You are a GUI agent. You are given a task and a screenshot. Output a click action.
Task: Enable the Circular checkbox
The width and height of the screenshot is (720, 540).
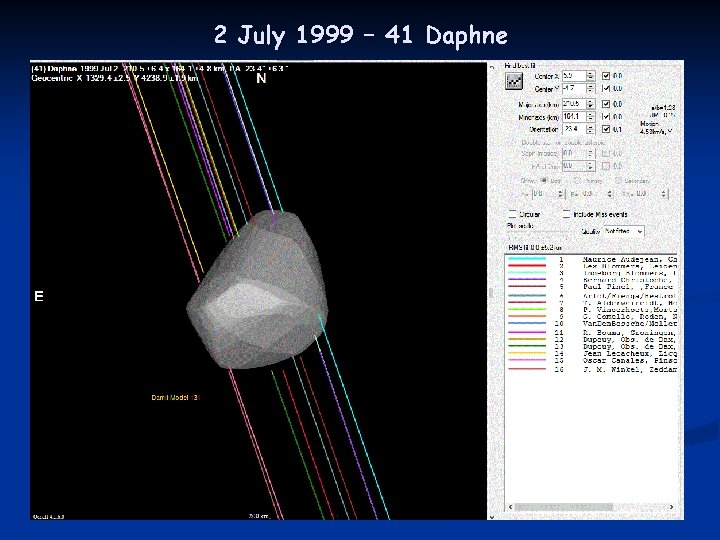tap(513, 214)
